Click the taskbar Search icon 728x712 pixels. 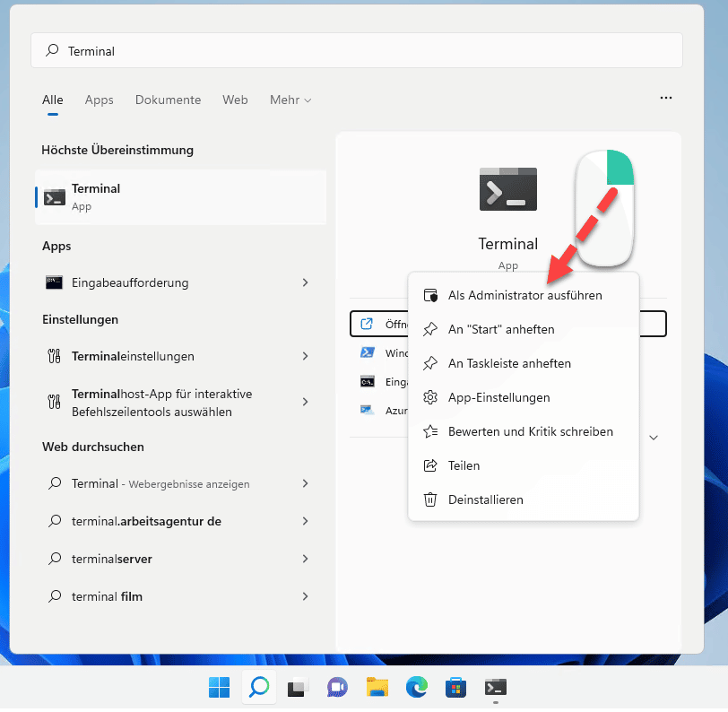pyautogui.click(x=259, y=688)
